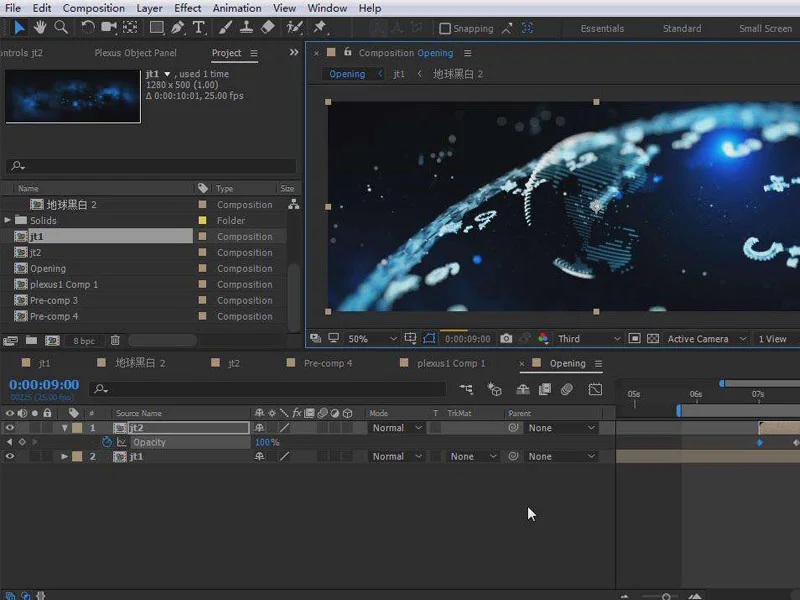Screen dimensions: 800x600
Task: Select the Selection arrow tool
Action: pyautogui.click(x=19, y=27)
